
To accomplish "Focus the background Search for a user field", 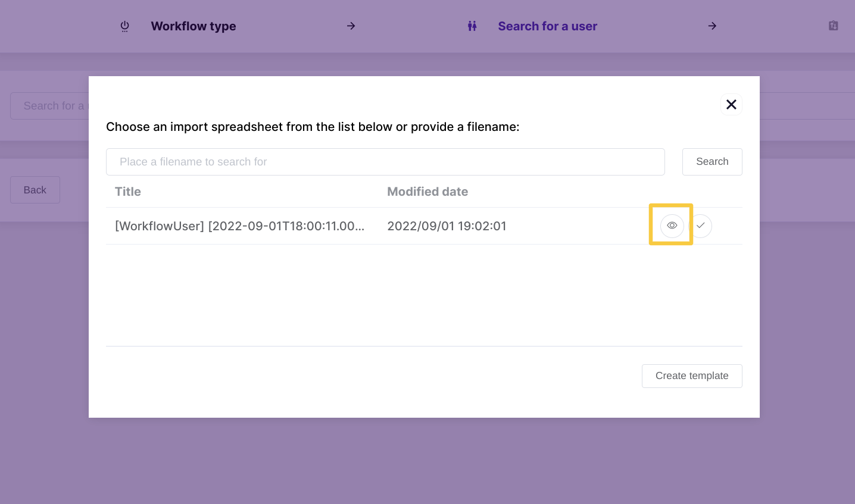I will (49, 106).
